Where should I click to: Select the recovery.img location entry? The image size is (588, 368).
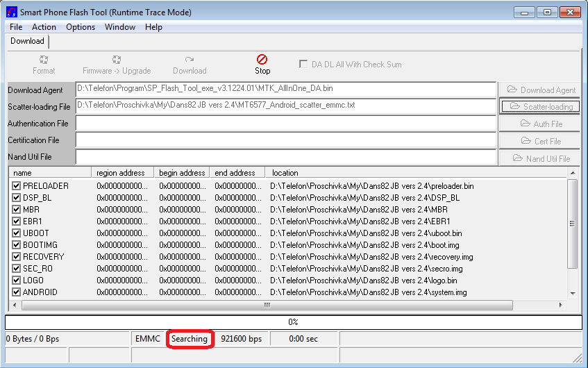point(371,257)
